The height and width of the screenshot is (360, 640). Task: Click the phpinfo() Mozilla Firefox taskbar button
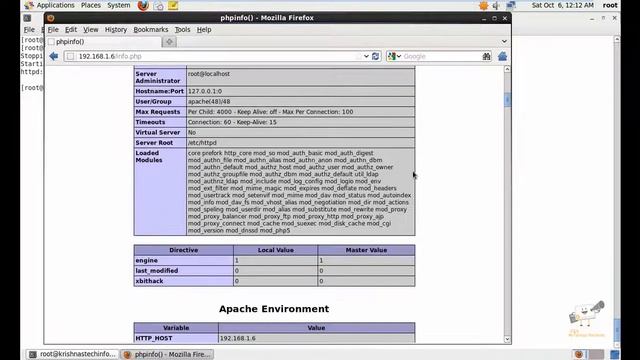point(167,354)
